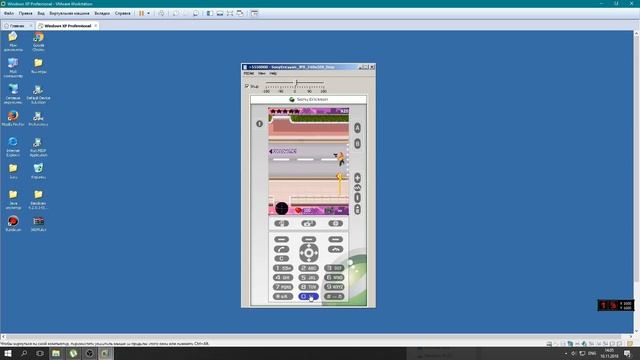Switch to Unity mode from VMware toolbar

click(240, 13)
